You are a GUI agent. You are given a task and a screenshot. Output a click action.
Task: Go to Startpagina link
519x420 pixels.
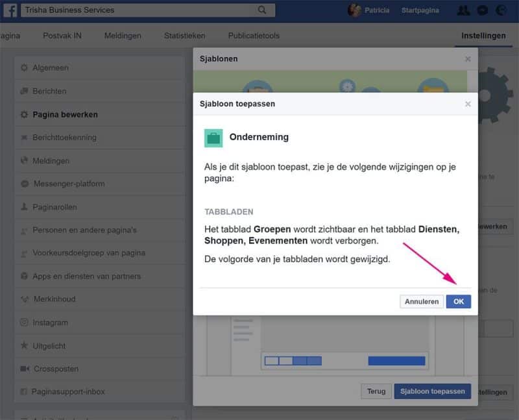point(420,10)
